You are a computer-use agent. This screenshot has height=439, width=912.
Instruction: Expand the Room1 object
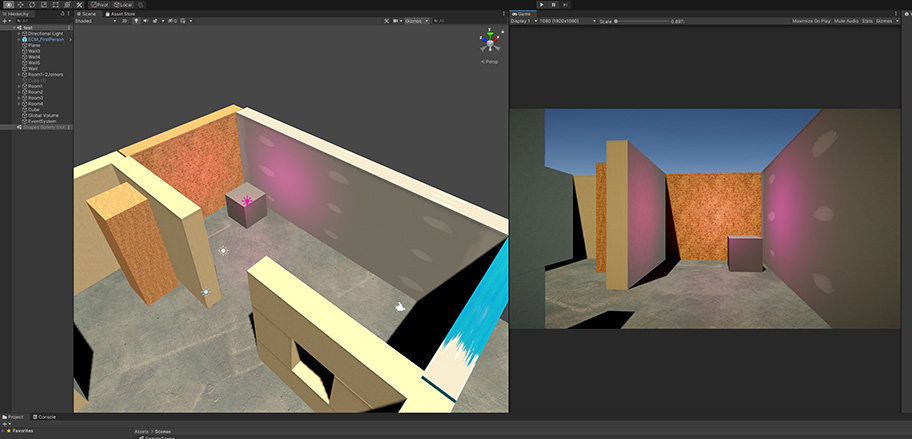[19, 86]
